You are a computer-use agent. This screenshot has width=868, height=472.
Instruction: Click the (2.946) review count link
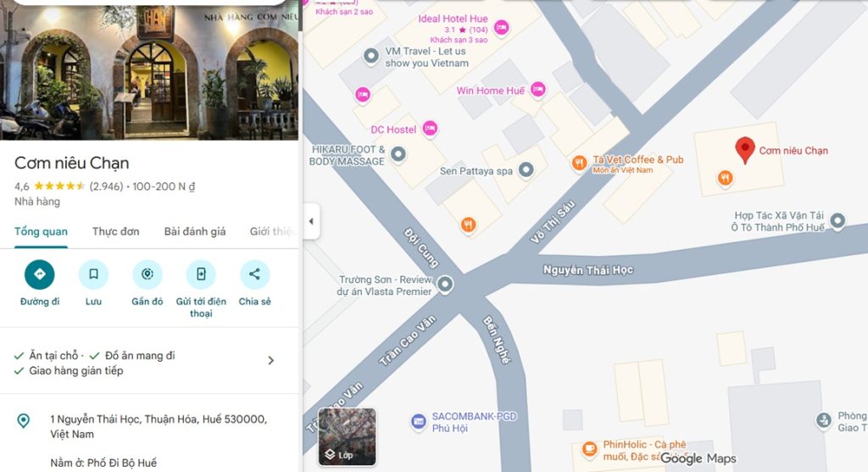click(x=106, y=186)
